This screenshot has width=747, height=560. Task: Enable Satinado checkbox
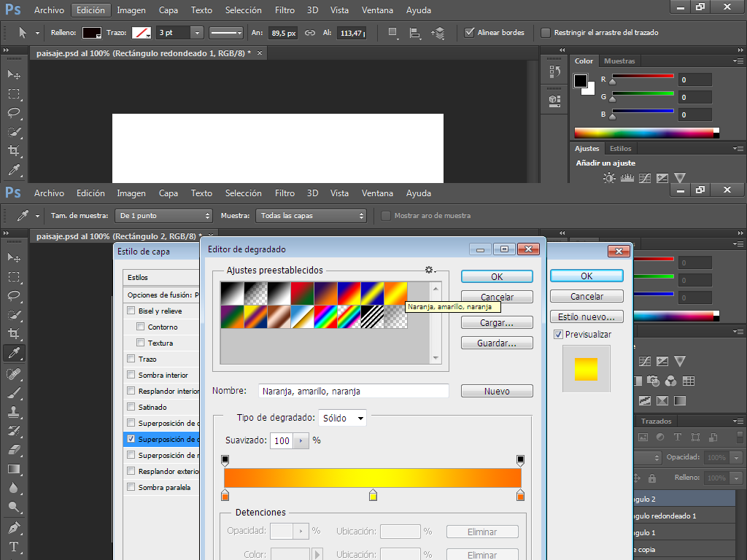131,407
